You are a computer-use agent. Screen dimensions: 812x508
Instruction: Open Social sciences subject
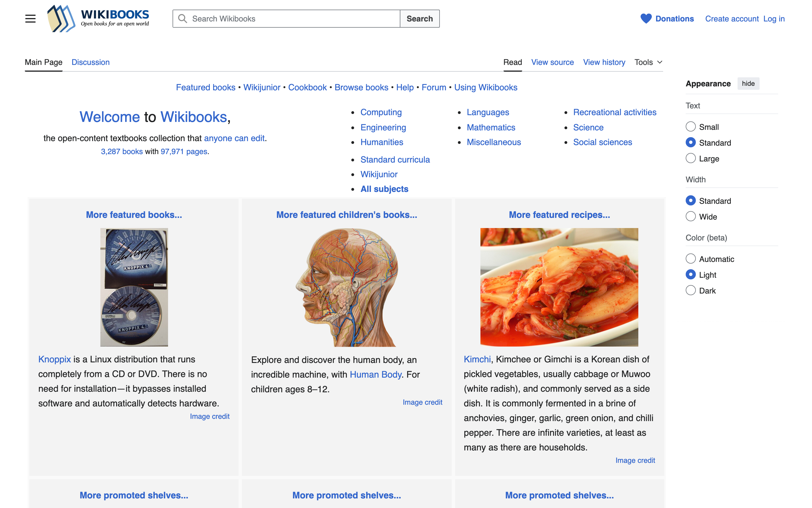point(603,142)
